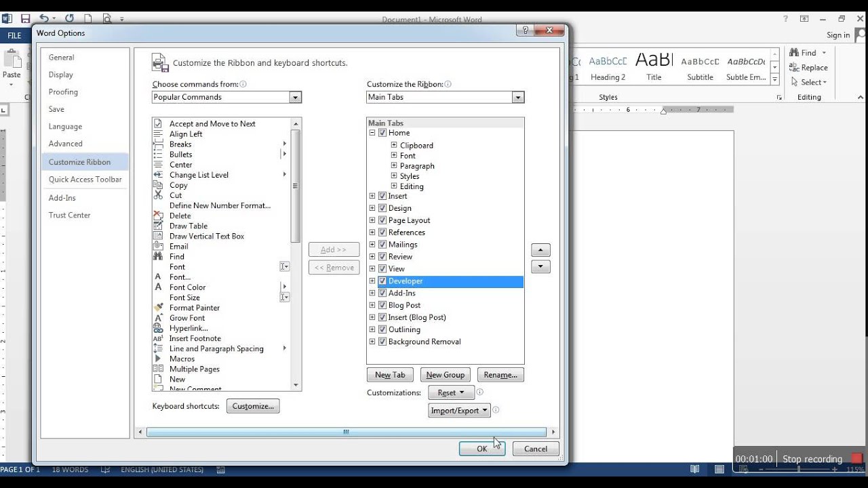Open Word Help question mark icon
Viewport: 868px width, 488px height.
pyautogui.click(x=785, y=19)
